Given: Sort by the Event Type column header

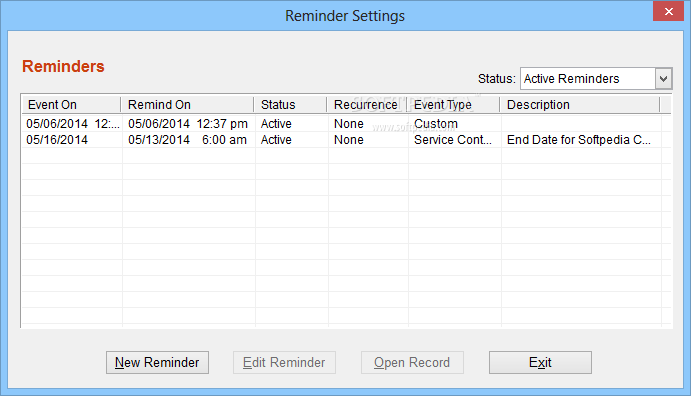Looking at the screenshot, I should [x=453, y=105].
